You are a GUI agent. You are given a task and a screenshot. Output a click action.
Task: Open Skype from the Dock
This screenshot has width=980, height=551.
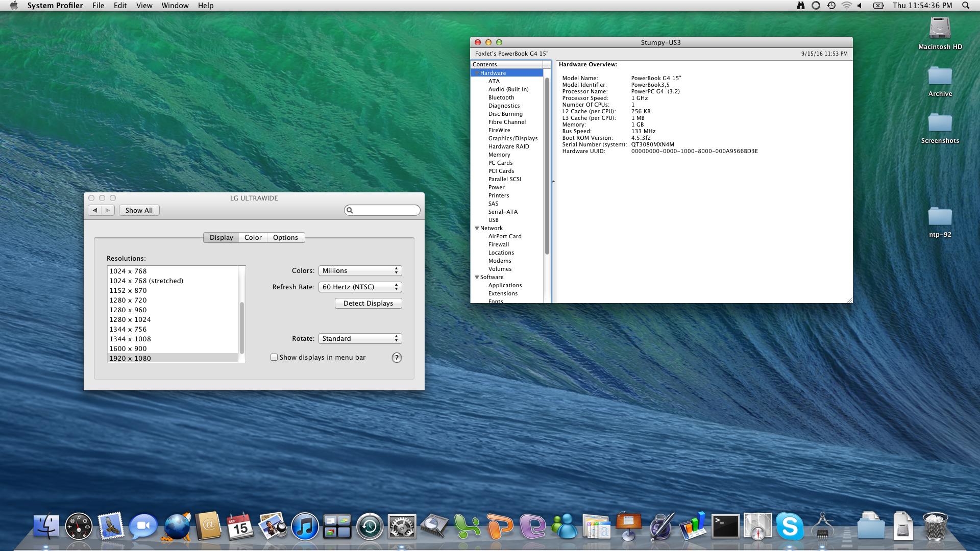pos(789,527)
